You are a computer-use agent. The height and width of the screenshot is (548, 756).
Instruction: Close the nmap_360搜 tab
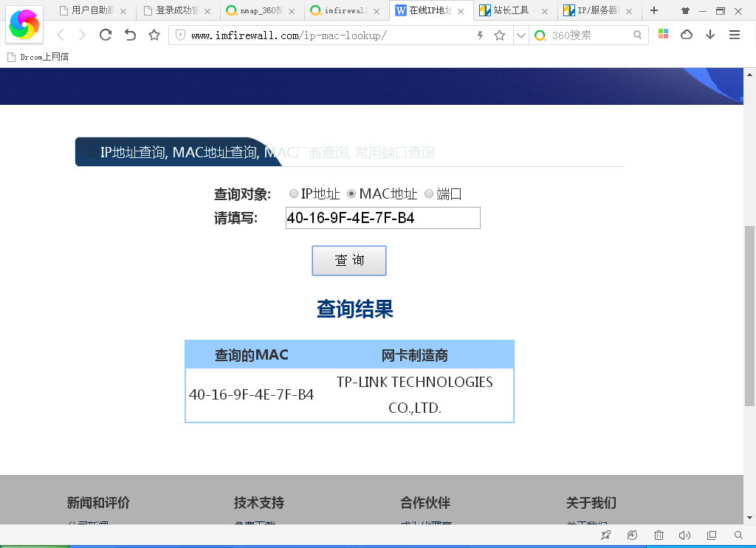click(x=292, y=11)
